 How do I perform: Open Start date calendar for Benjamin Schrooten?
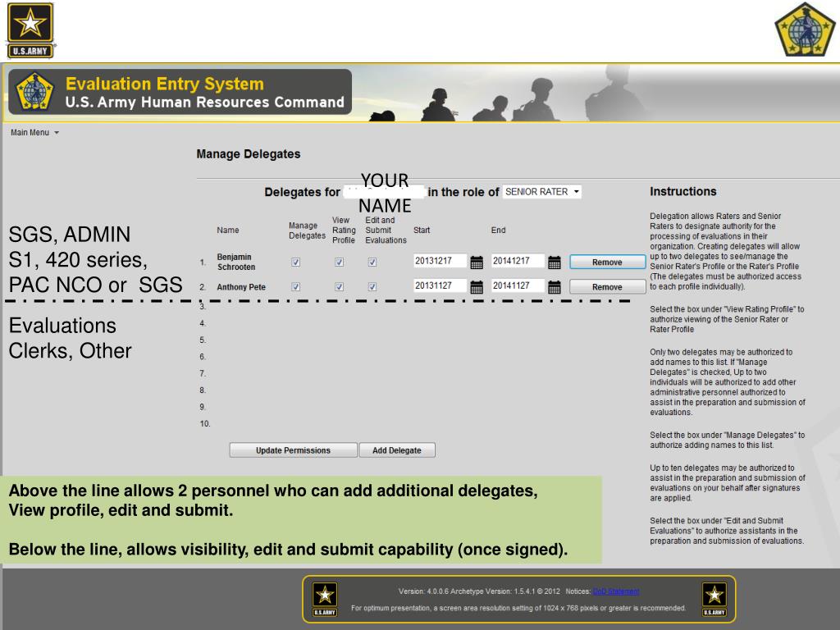pyautogui.click(x=476, y=262)
